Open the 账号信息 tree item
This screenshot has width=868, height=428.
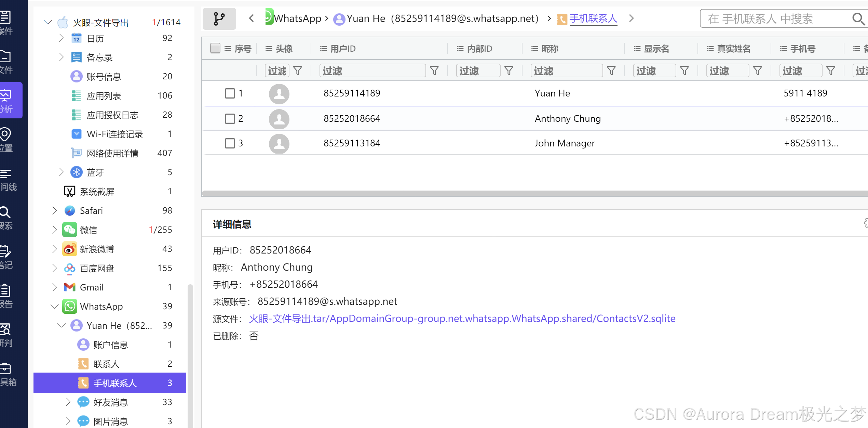pos(104,76)
